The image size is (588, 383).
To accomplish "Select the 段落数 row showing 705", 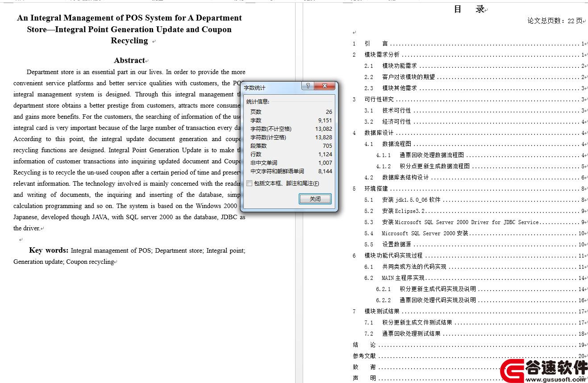I will [x=291, y=146].
